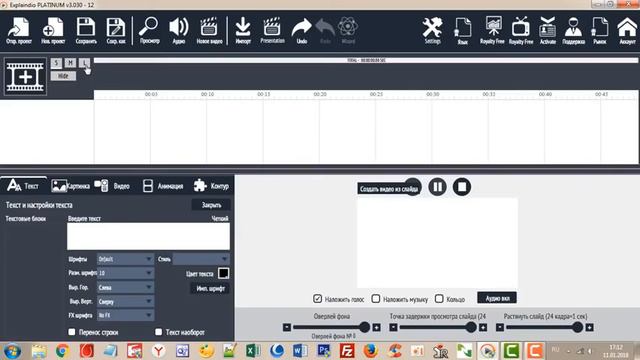The image size is (640, 360).
Task: Toggle the Аудио вкл button
Action: pyautogui.click(x=497, y=298)
